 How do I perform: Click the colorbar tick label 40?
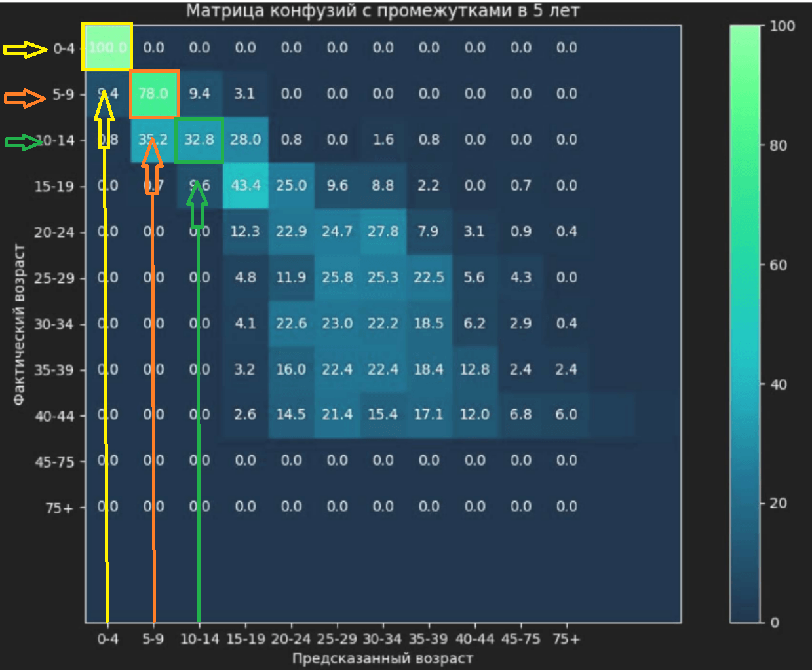click(x=778, y=384)
